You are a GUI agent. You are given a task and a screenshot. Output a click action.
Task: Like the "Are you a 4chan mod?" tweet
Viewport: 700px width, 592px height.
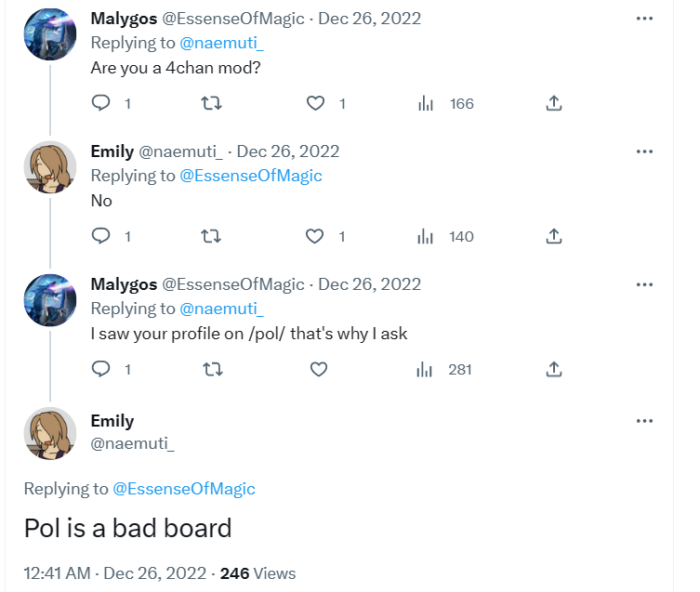pyautogui.click(x=316, y=104)
